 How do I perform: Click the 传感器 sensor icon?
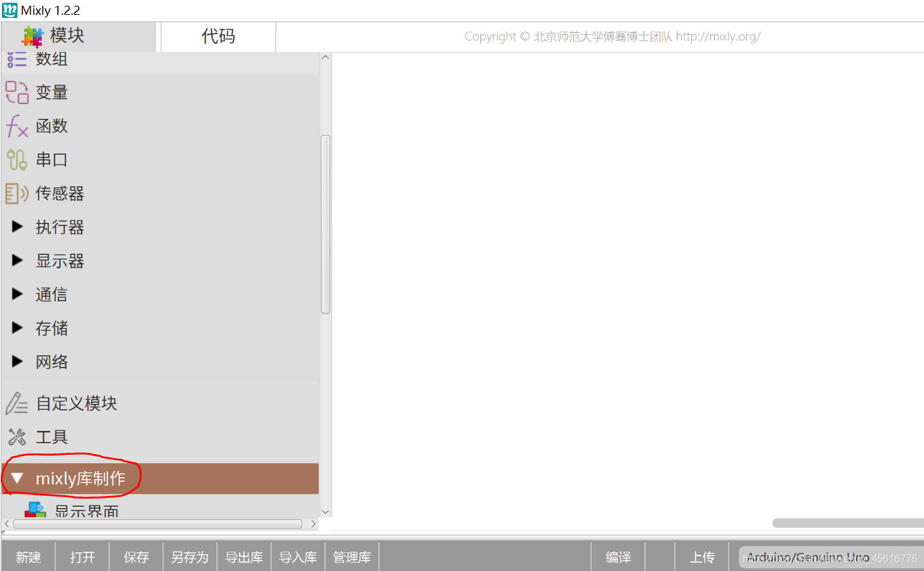(x=17, y=193)
